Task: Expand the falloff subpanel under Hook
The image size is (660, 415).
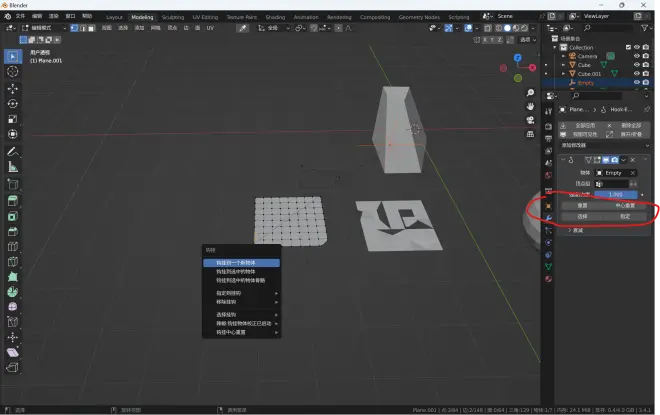Action: [570, 230]
